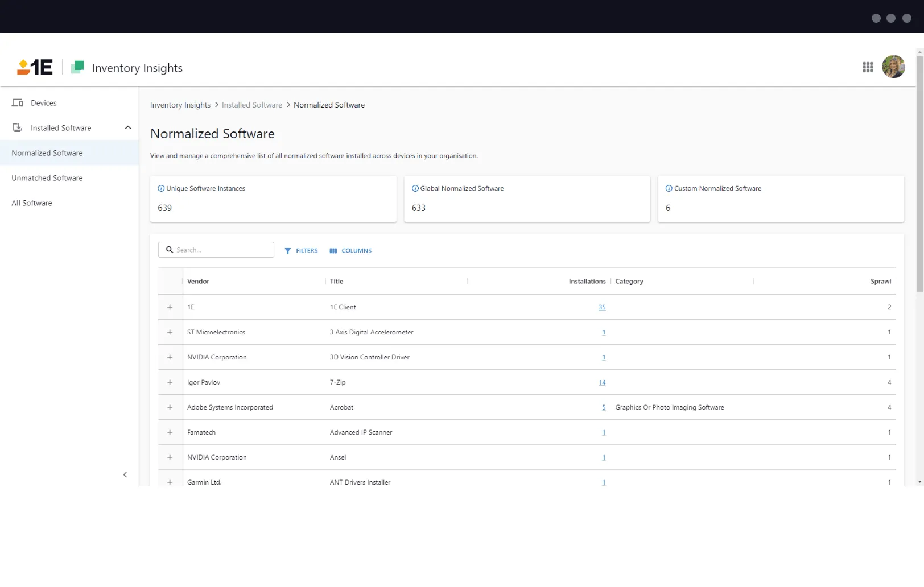Open the Filters funnel button
The height and width of the screenshot is (587, 924).
pos(301,251)
